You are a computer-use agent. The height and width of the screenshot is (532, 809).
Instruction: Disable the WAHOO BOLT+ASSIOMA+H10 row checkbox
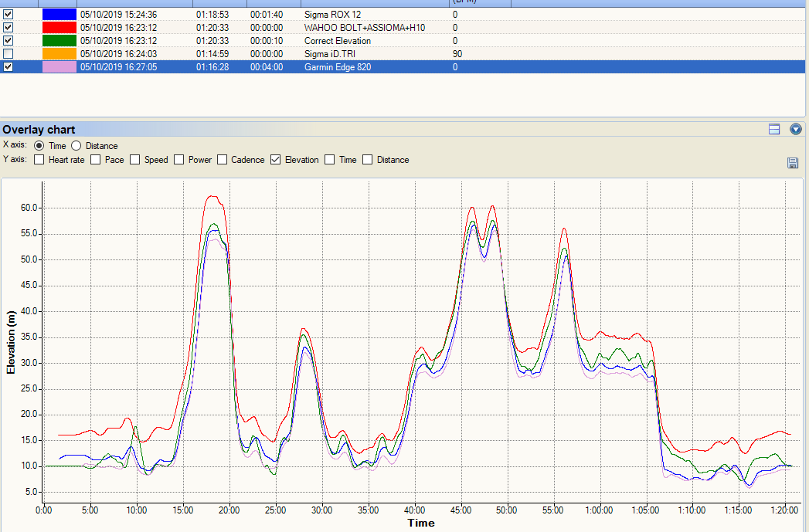[x=8, y=28]
